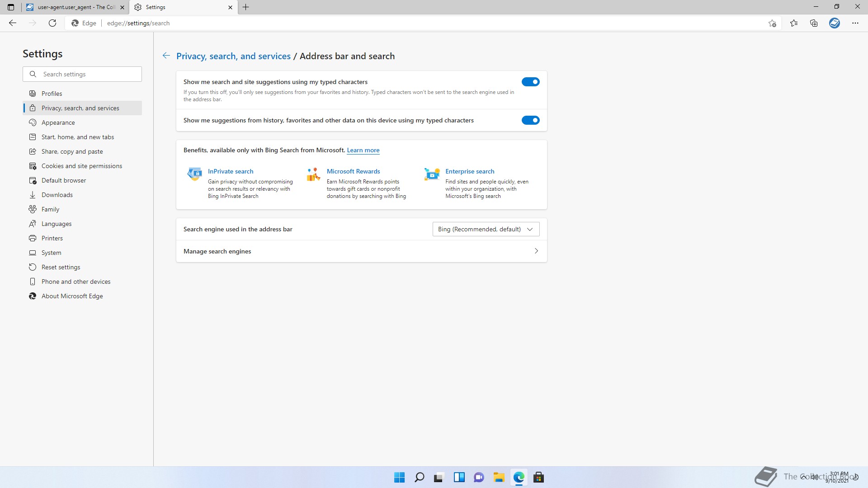Click Manage search engines row

click(x=362, y=251)
